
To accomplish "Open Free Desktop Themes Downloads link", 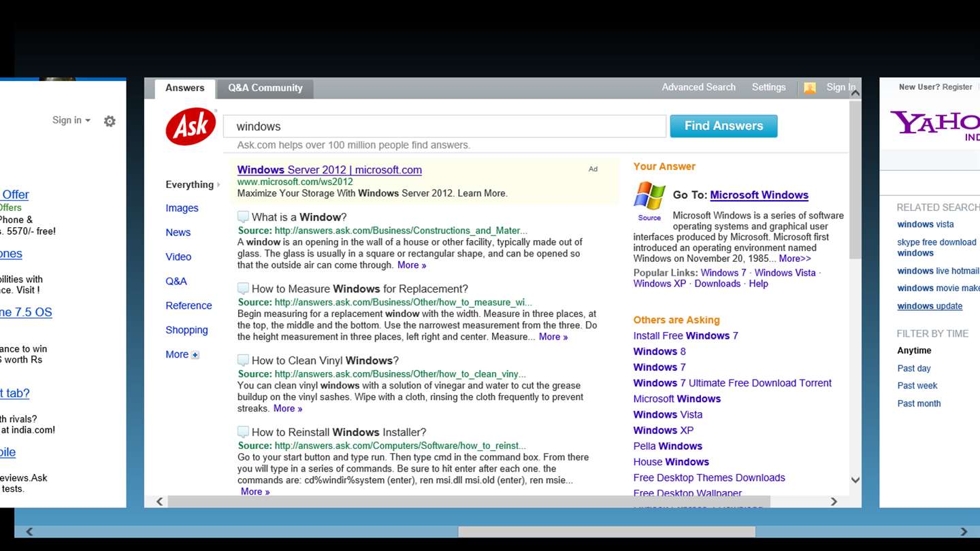I will point(709,478).
